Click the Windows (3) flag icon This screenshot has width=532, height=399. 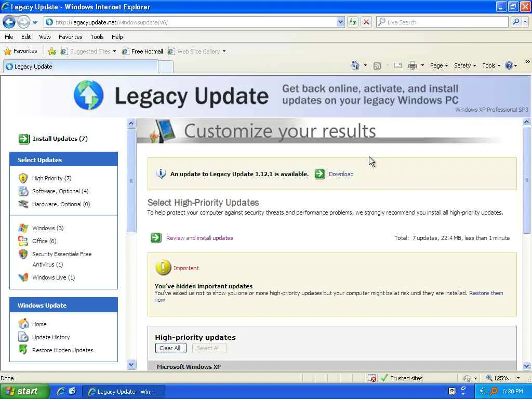coord(23,228)
